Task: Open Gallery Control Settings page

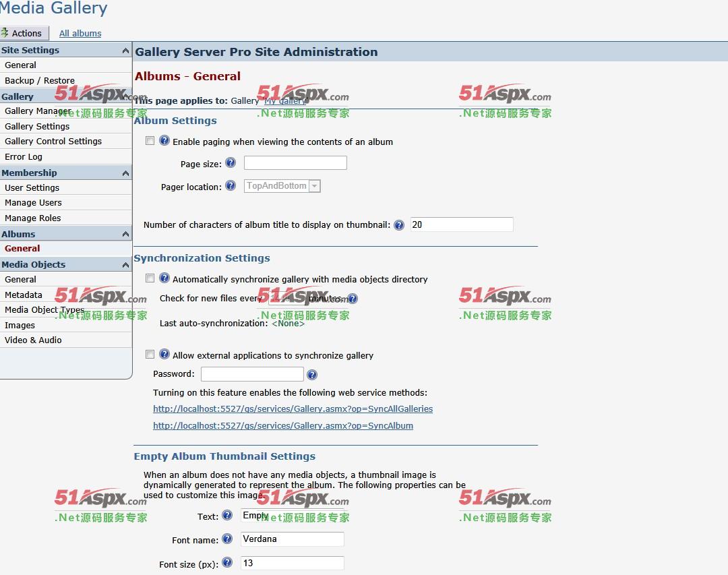Action: 66,141
